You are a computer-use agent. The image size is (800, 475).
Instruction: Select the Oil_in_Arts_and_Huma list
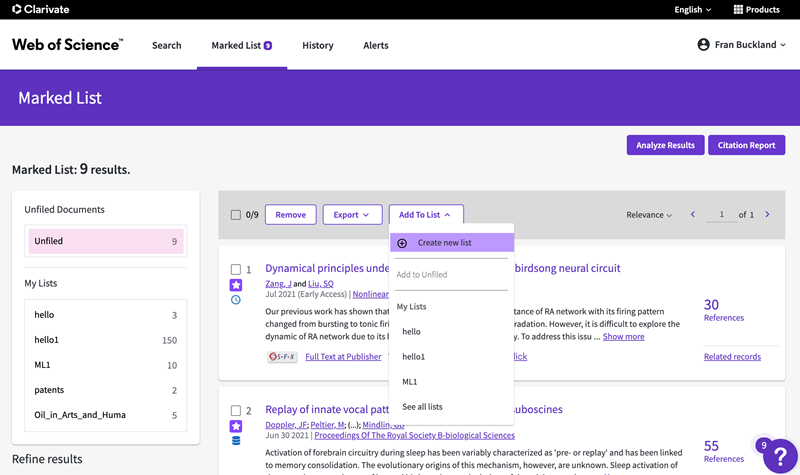(x=106, y=415)
